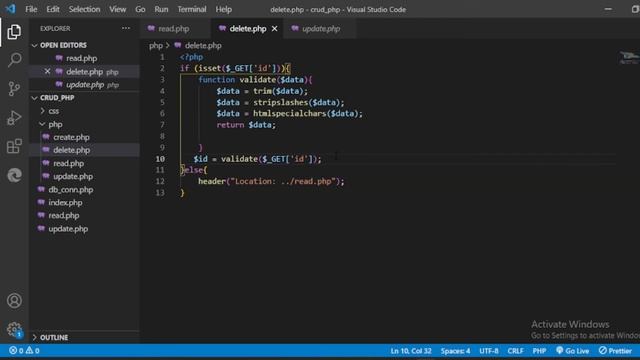640x360 pixels.
Task: Open root read.php below index.php
Action: 64,216
